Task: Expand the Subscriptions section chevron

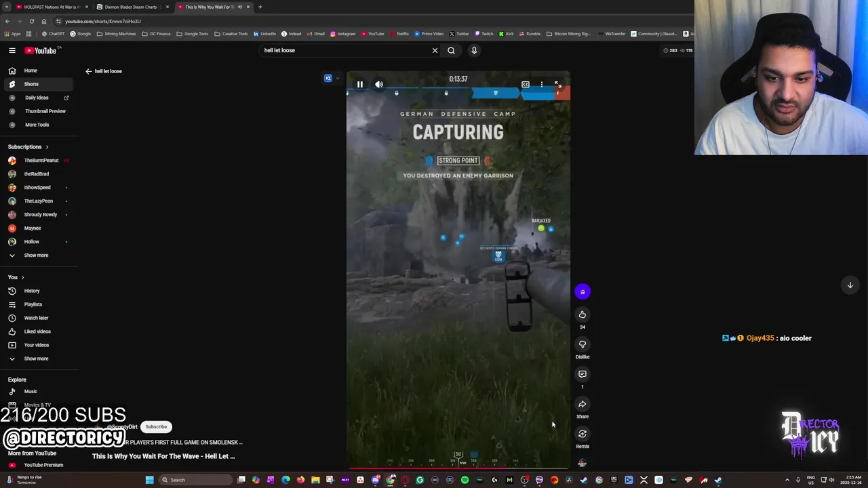Action: click(47, 147)
